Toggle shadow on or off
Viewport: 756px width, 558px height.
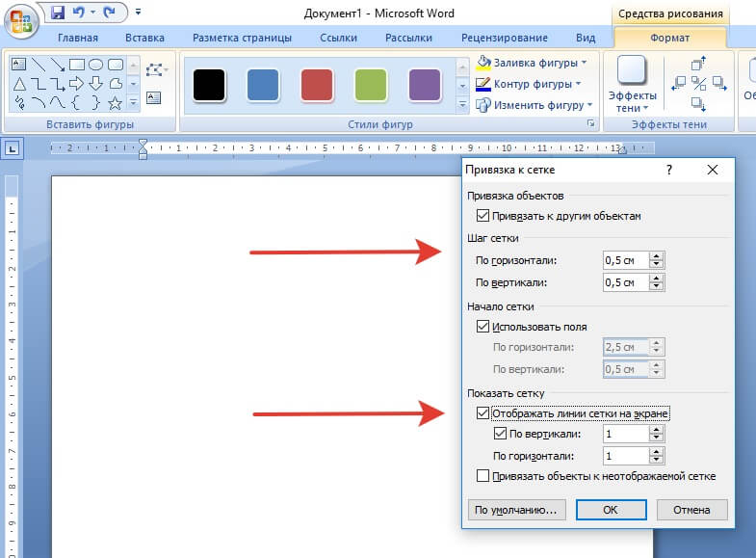coord(698,84)
